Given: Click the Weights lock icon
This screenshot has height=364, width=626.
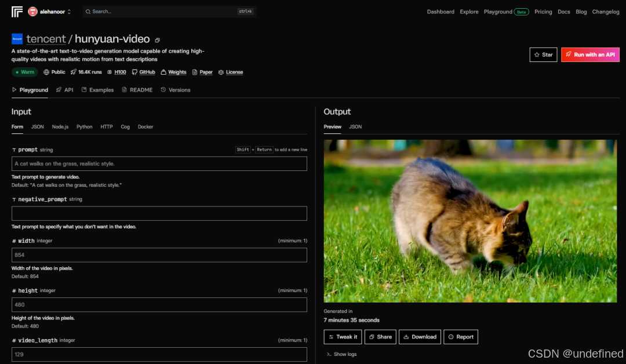Looking at the screenshot, I should click(x=163, y=72).
